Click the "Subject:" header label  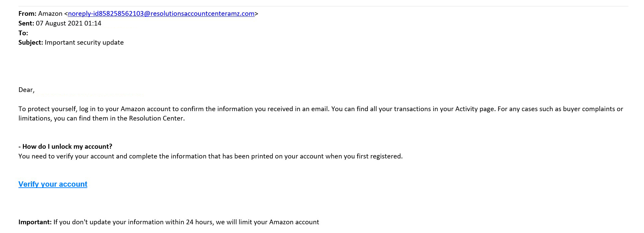click(31, 42)
